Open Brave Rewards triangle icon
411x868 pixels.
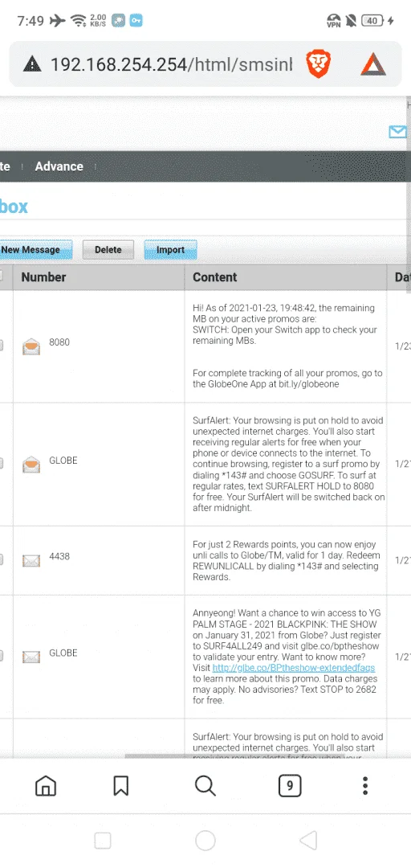(372, 64)
